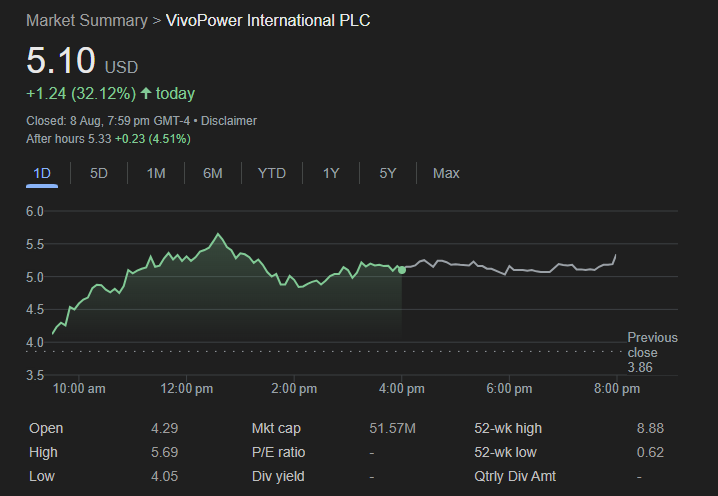This screenshot has height=496, width=718.
Task: Click the 4:00 pm axis label
Action: pyautogui.click(x=402, y=389)
